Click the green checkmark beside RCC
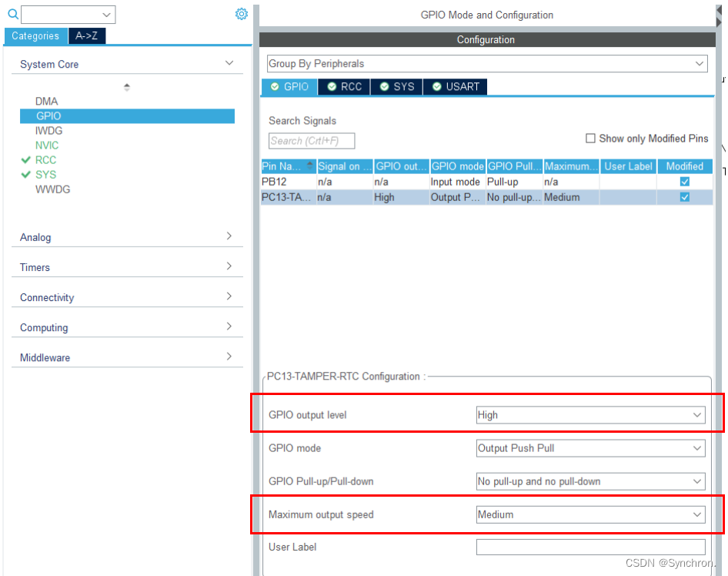 [26, 160]
